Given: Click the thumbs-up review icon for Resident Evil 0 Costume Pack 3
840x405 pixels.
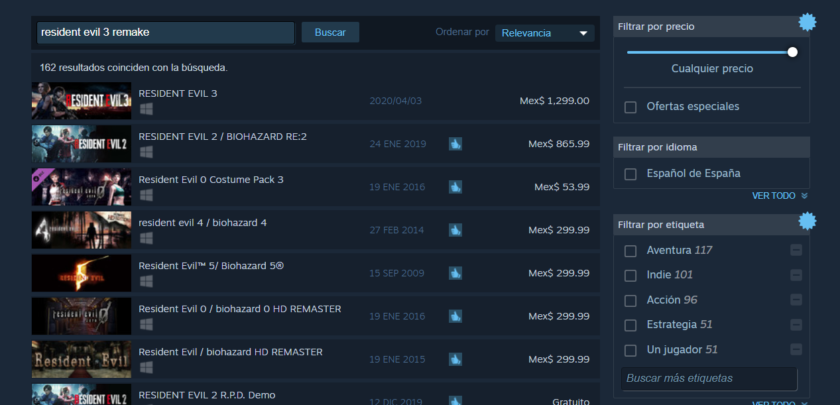Looking at the screenshot, I should (x=455, y=187).
